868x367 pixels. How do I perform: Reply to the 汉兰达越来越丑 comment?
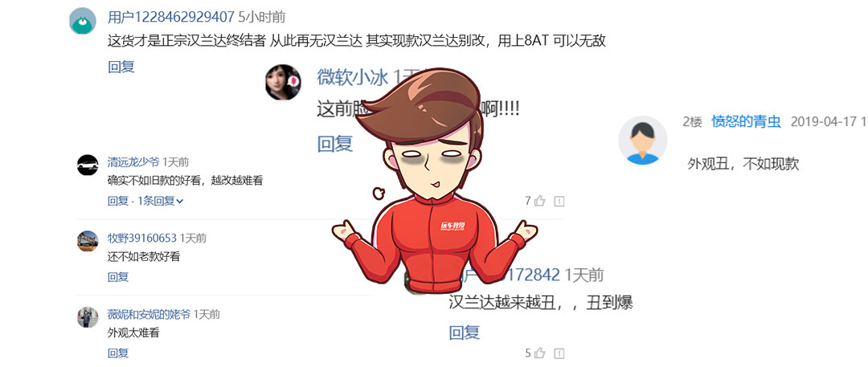[x=464, y=332]
